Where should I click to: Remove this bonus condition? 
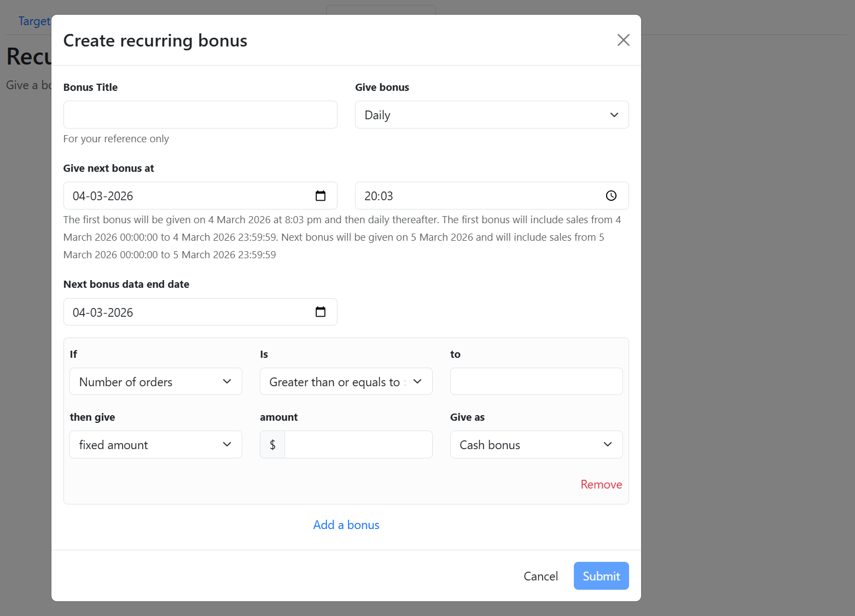601,485
